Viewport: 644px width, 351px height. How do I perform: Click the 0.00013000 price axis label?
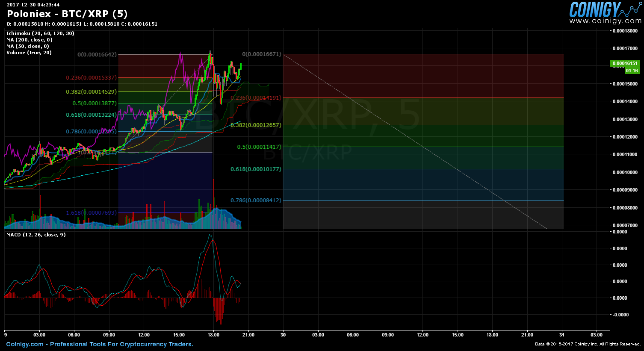coord(625,119)
